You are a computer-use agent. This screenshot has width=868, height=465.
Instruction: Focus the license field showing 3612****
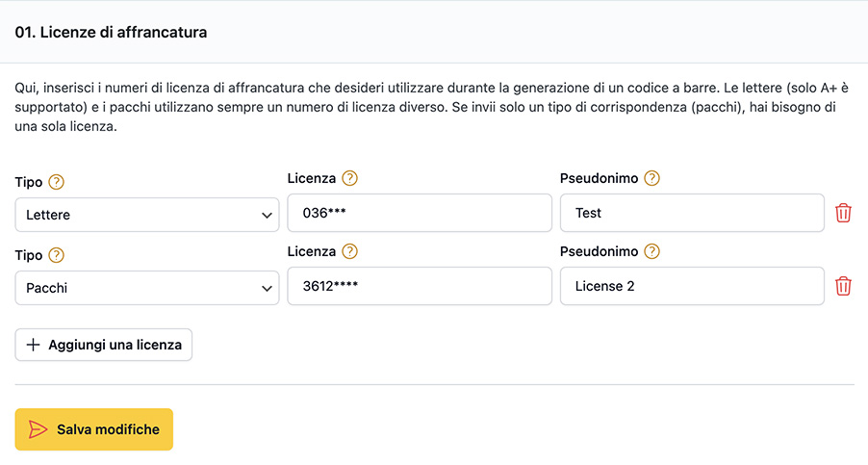point(420,286)
